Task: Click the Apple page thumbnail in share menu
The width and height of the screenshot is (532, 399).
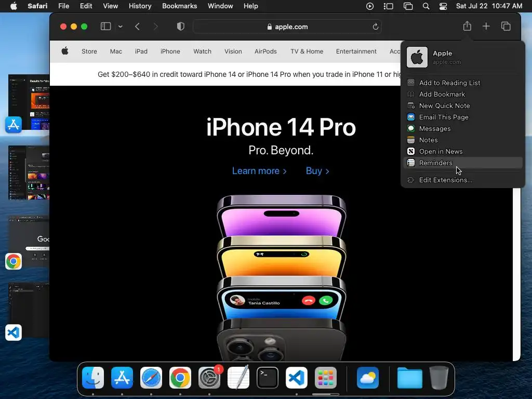Action: coord(417,57)
